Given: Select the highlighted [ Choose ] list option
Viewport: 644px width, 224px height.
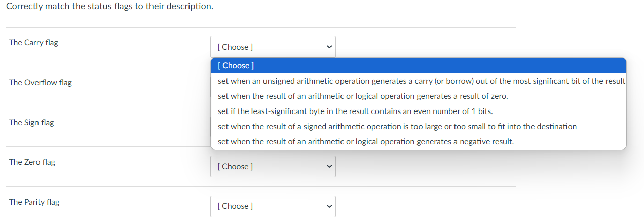Looking at the screenshot, I should [418, 66].
